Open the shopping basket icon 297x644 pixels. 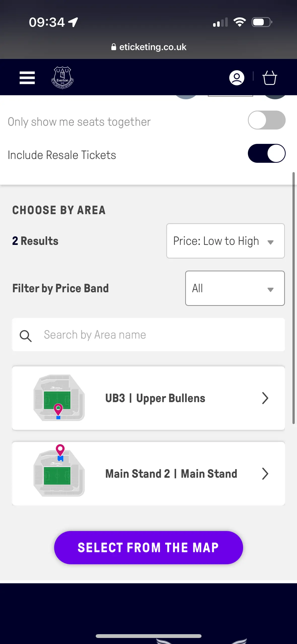tap(270, 78)
